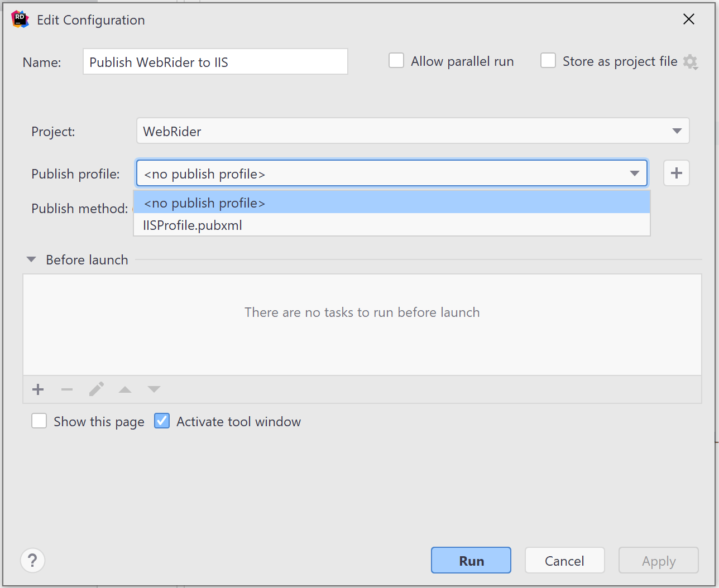Click inside the Name text field

click(x=215, y=62)
